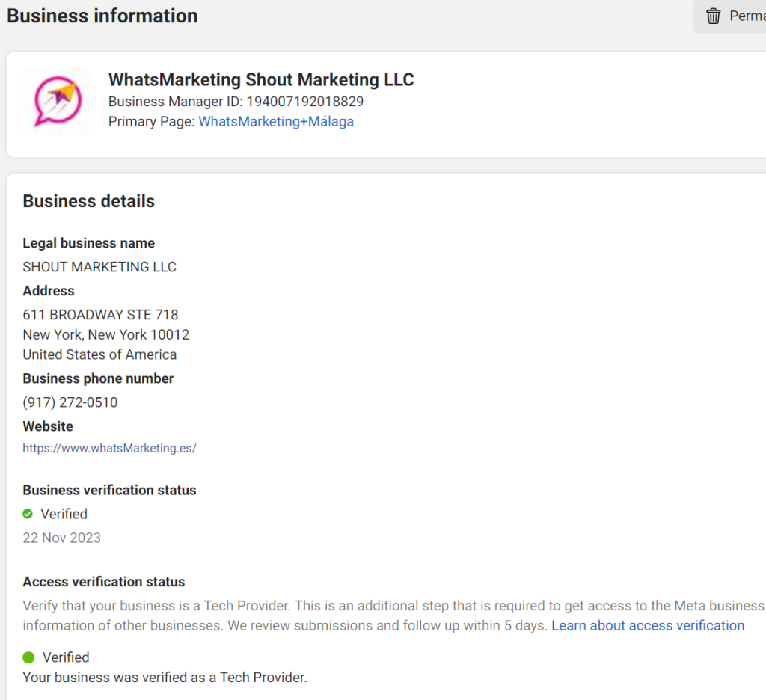Click the Business details section heading
The image size is (766, 700).
pos(89,201)
